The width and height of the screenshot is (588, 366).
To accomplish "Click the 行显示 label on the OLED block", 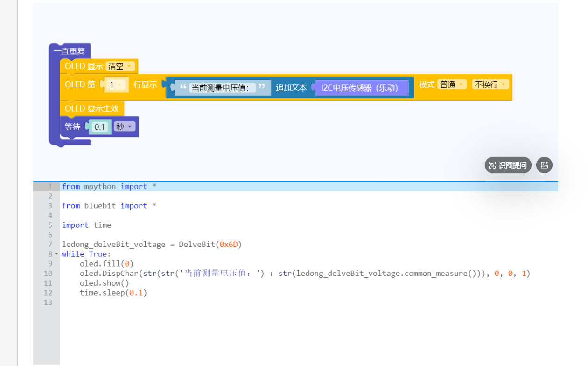I will point(145,84).
